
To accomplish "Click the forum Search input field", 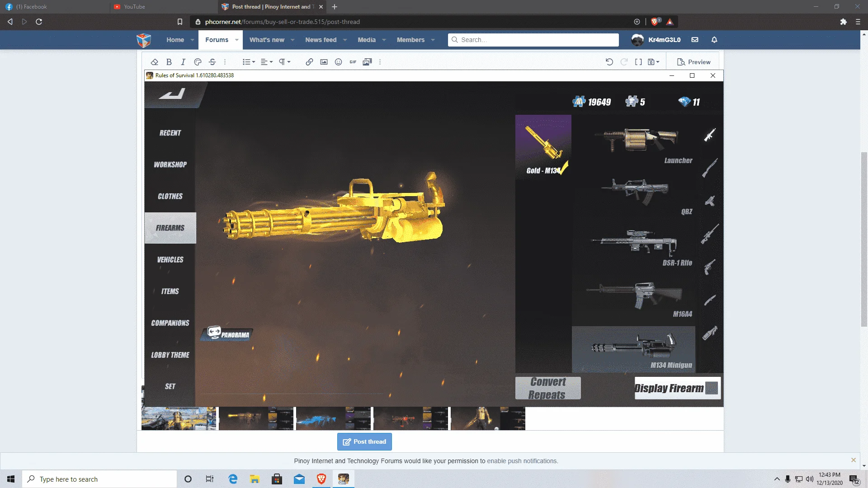I will coord(533,40).
